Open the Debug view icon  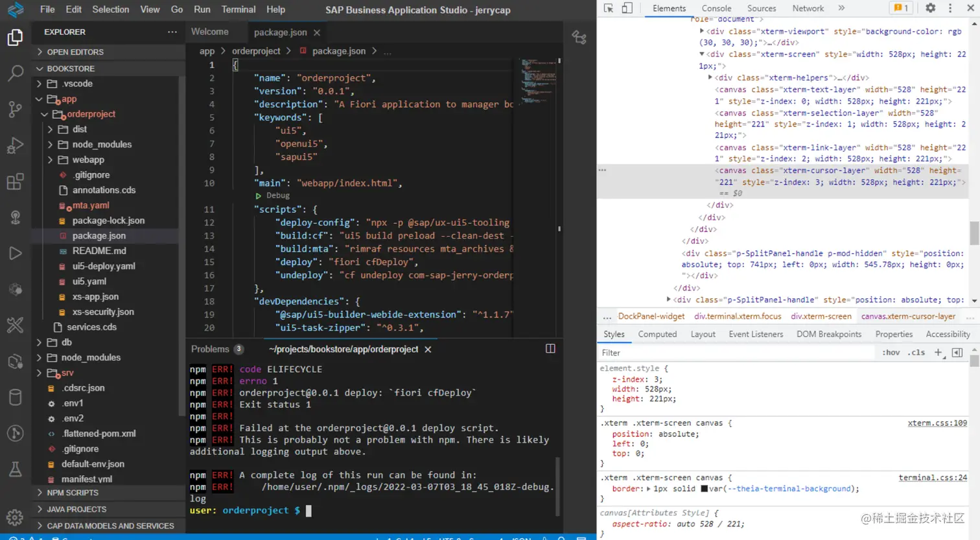[15, 145]
